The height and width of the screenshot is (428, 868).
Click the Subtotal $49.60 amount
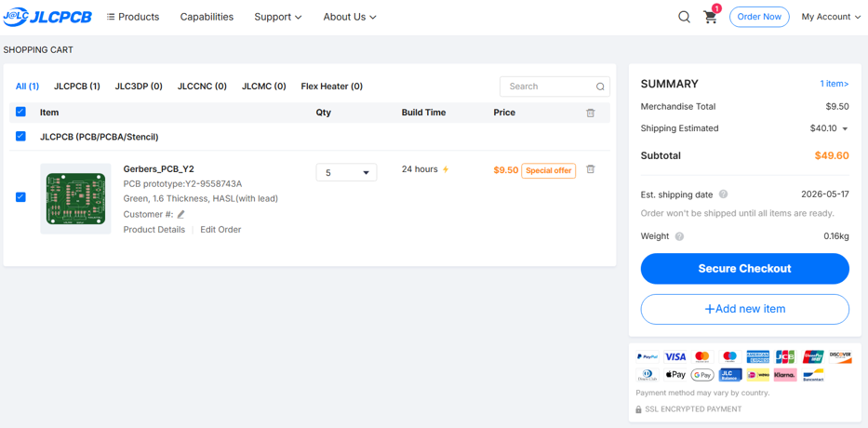[832, 155]
